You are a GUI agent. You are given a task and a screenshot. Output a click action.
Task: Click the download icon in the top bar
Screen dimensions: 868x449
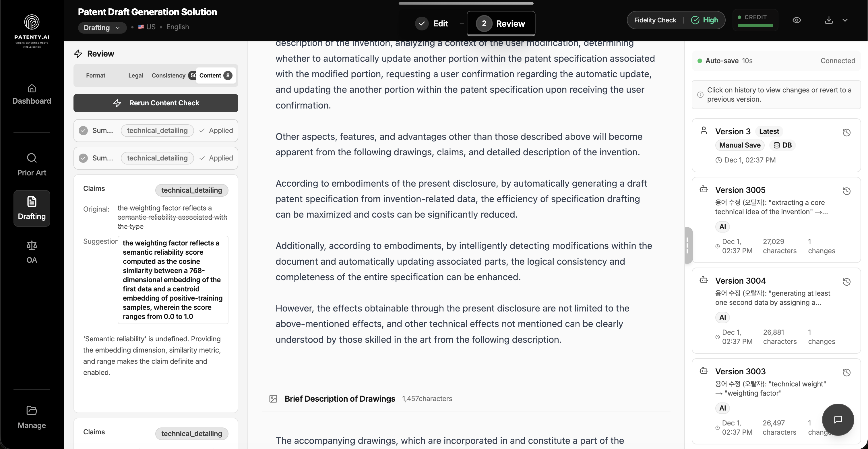[829, 20]
